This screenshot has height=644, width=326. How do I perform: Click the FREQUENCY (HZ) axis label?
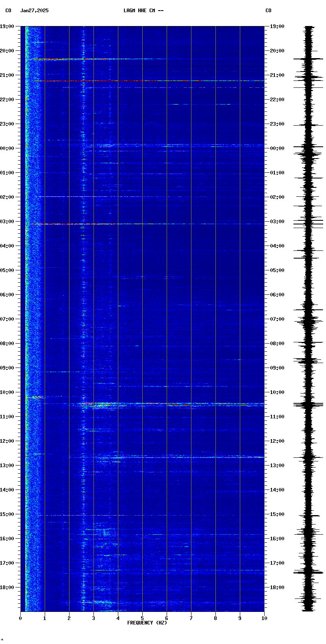pyautogui.click(x=147, y=623)
